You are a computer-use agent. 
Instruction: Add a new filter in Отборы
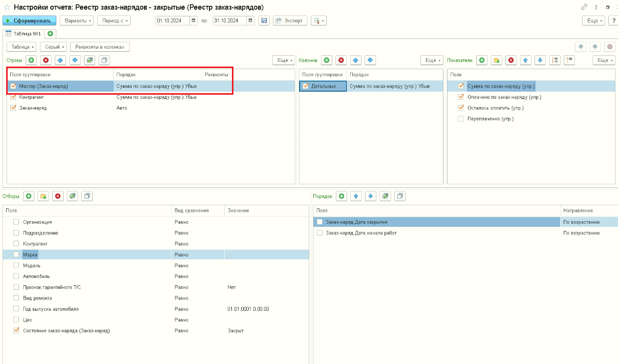click(29, 196)
